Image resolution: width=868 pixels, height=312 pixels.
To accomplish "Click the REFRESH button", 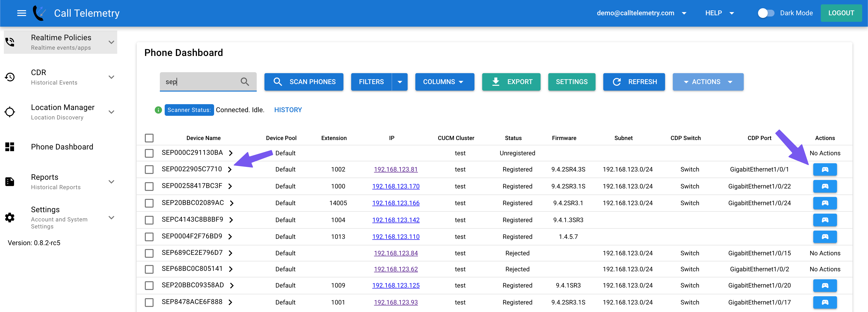I will (x=634, y=82).
